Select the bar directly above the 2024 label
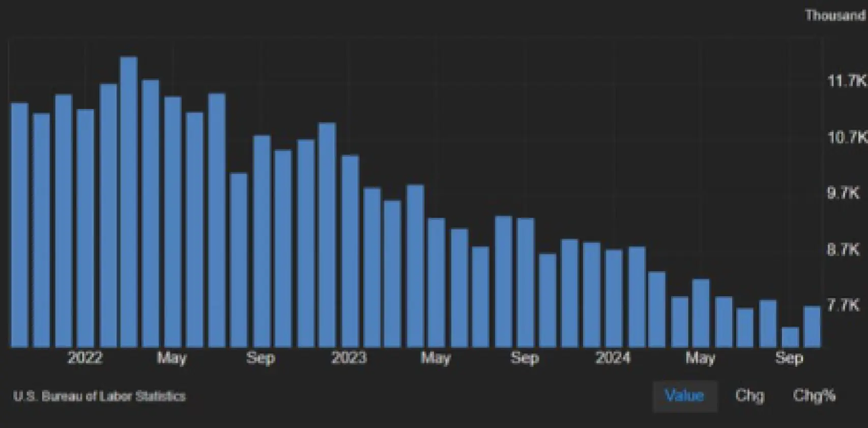 [x=614, y=299]
